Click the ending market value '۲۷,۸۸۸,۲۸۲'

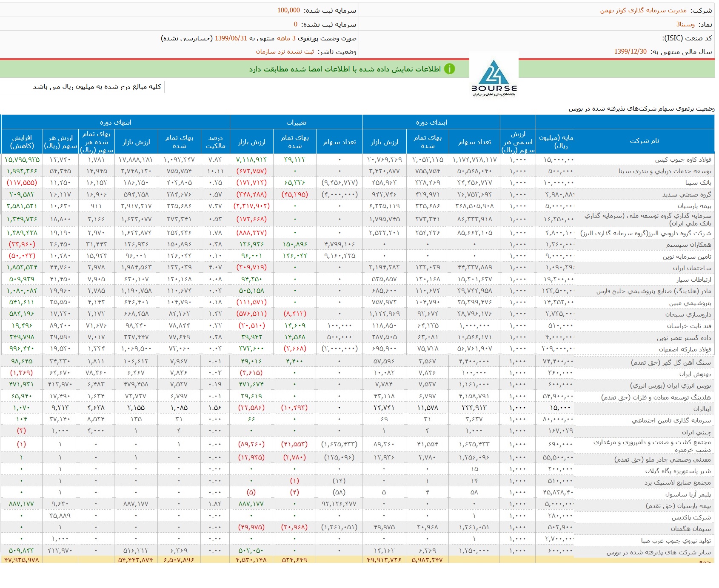(136, 160)
